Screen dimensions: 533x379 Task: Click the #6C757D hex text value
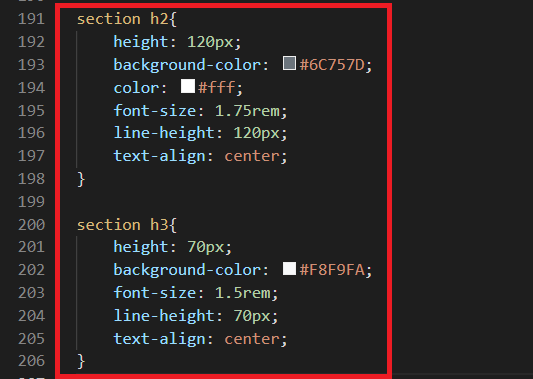tap(332, 65)
